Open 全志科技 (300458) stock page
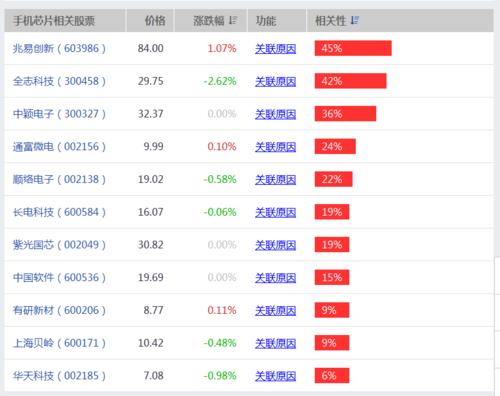 click(59, 81)
